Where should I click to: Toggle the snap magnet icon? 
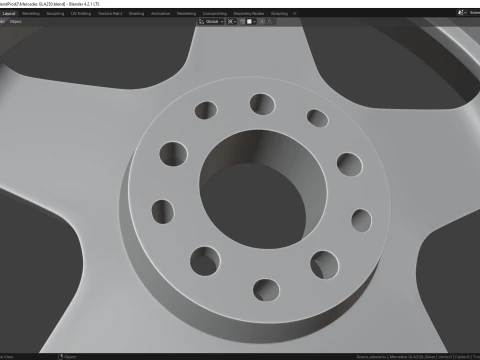[x=242, y=22]
